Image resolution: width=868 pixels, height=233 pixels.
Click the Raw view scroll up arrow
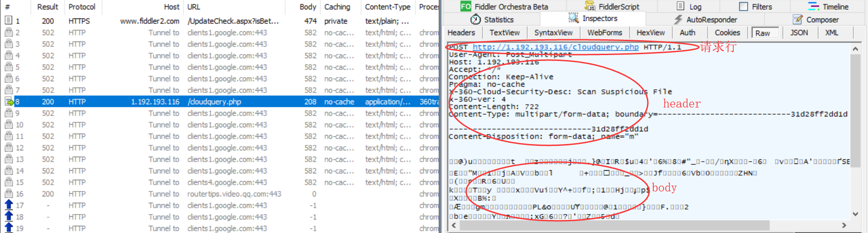tap(855, 49)
